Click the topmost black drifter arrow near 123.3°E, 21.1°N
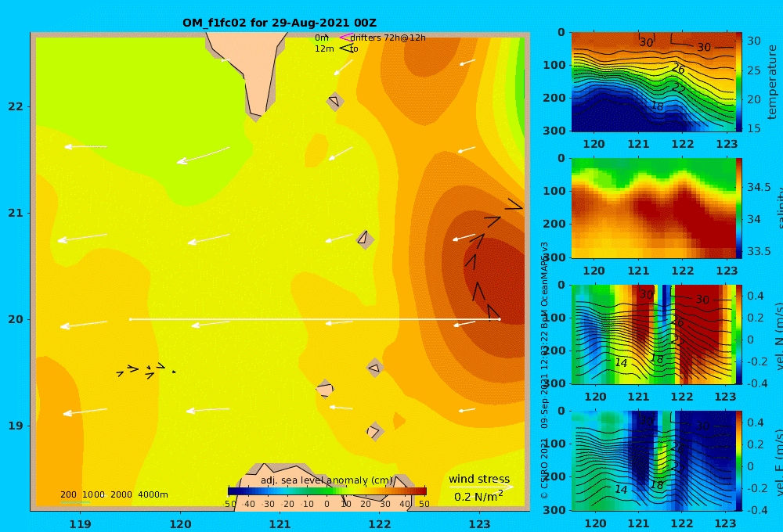Viewport: 783px width, 532px height. click(514, 203)
